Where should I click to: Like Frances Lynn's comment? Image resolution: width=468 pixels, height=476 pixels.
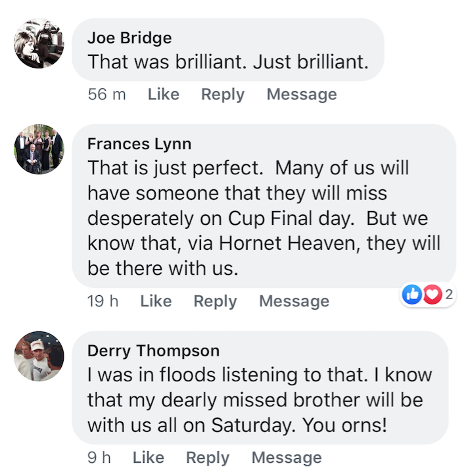click(156, 301)
